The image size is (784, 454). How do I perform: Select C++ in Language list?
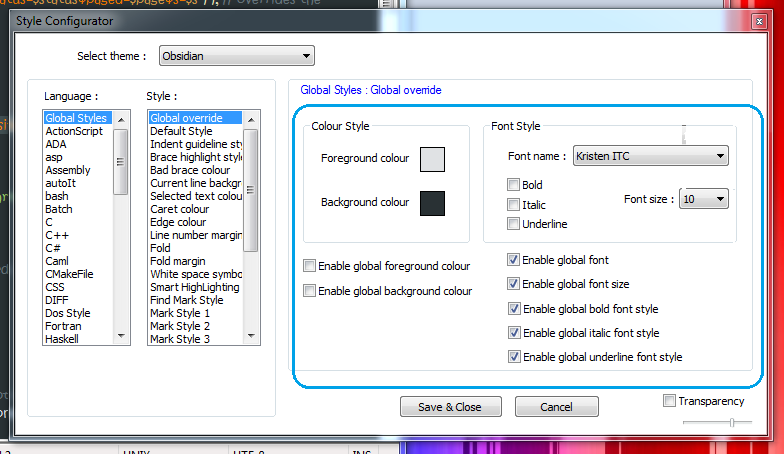point(78,235)
